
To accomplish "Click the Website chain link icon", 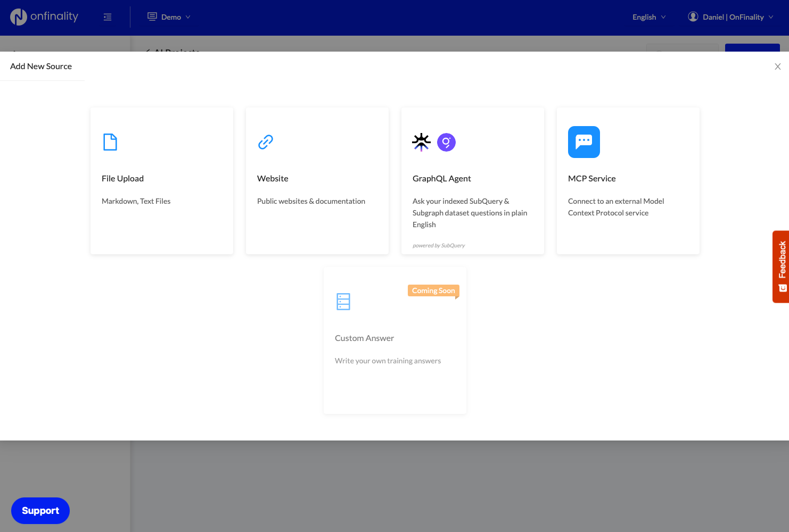I will coord(266,142).
